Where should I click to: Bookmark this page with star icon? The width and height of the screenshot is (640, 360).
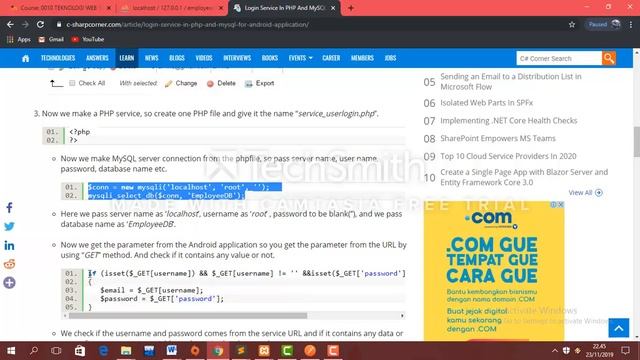click(x=572, y=24)
